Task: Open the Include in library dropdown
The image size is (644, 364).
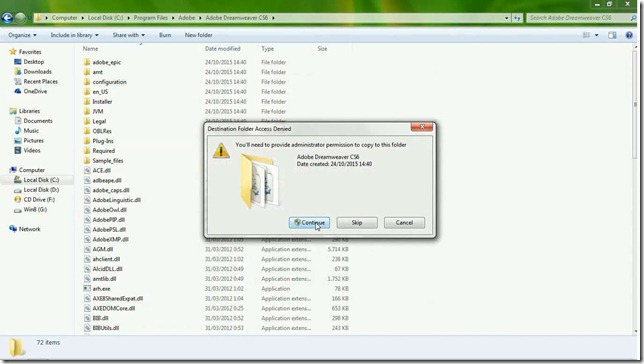Action: click(x=74, y=35)
